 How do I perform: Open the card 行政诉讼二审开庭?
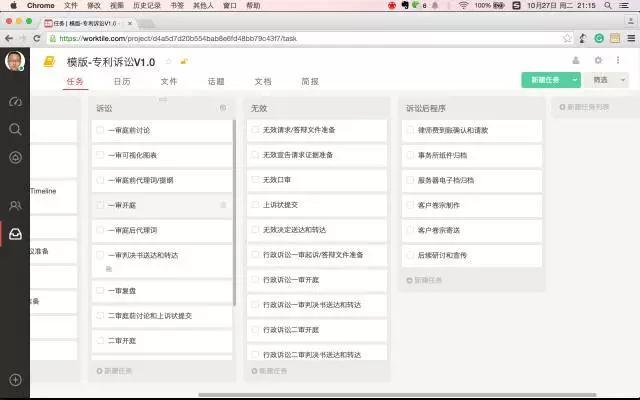(x=317, y=330)
